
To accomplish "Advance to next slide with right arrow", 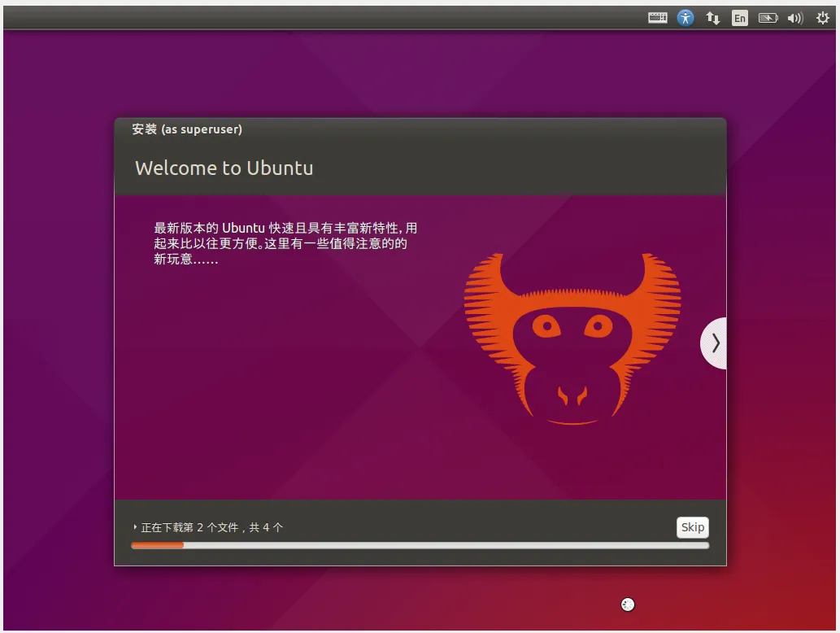I will [715, 343].
